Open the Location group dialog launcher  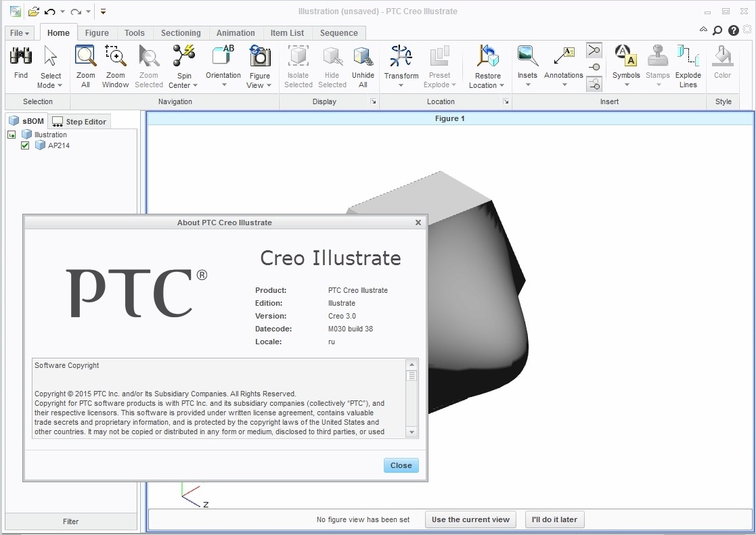tap(506, 101)
